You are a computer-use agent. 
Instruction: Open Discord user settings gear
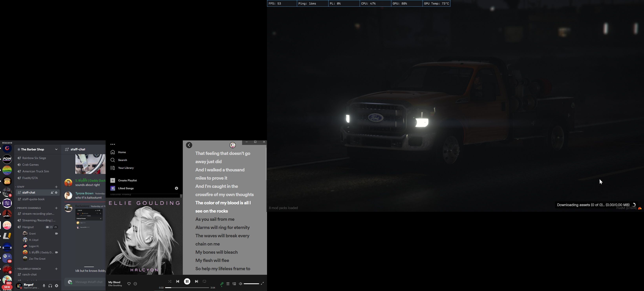[x=57, y=286]
